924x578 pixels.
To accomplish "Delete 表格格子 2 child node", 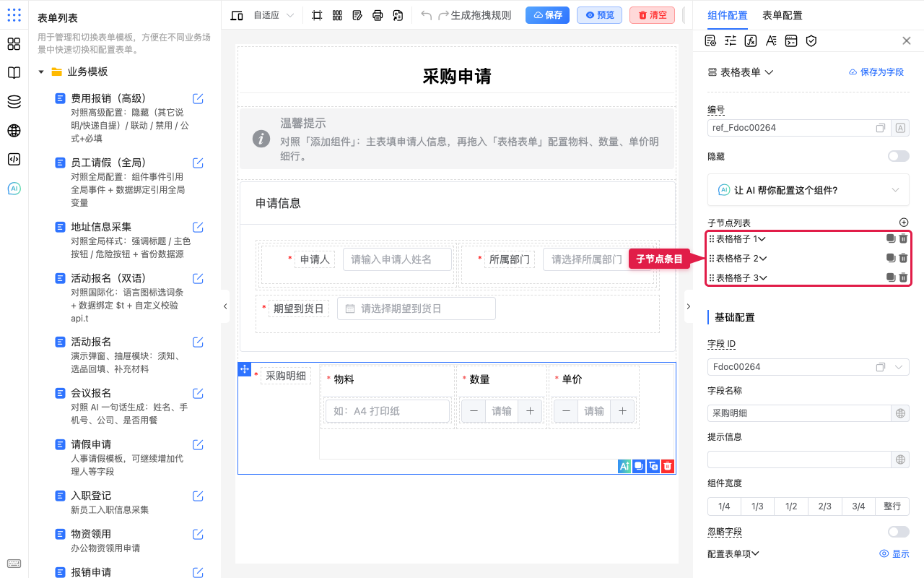I will (903, 258).
